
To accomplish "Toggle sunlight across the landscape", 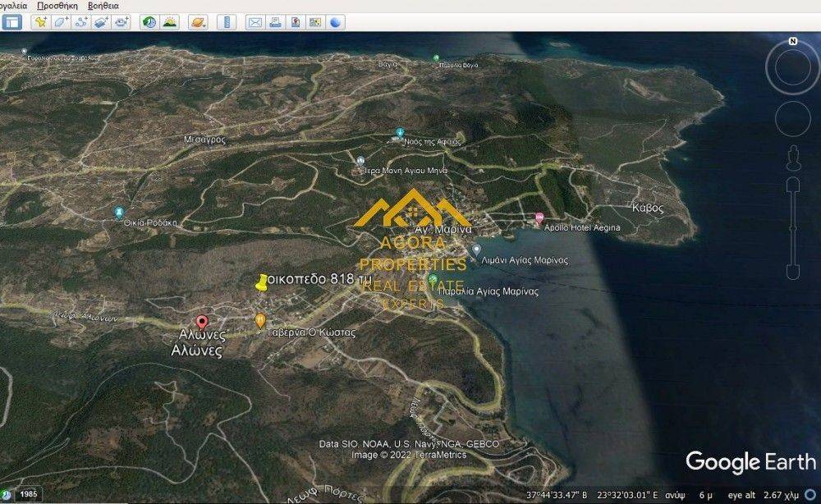I will [170, 22].
